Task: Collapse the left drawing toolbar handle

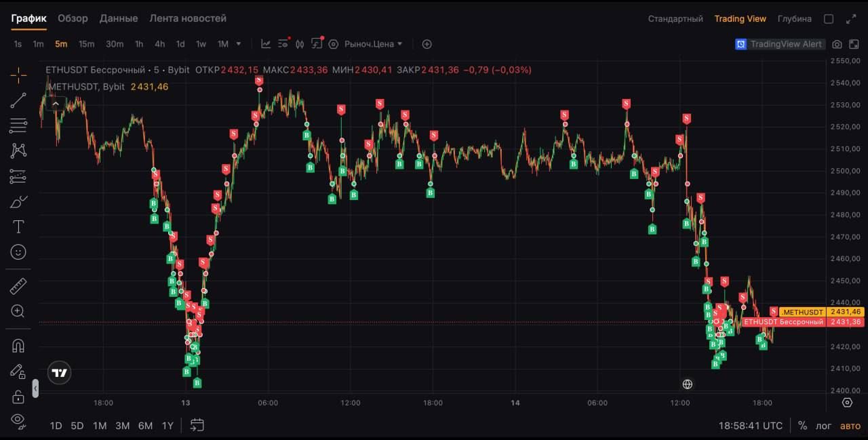Action: [x=35, y=388]
